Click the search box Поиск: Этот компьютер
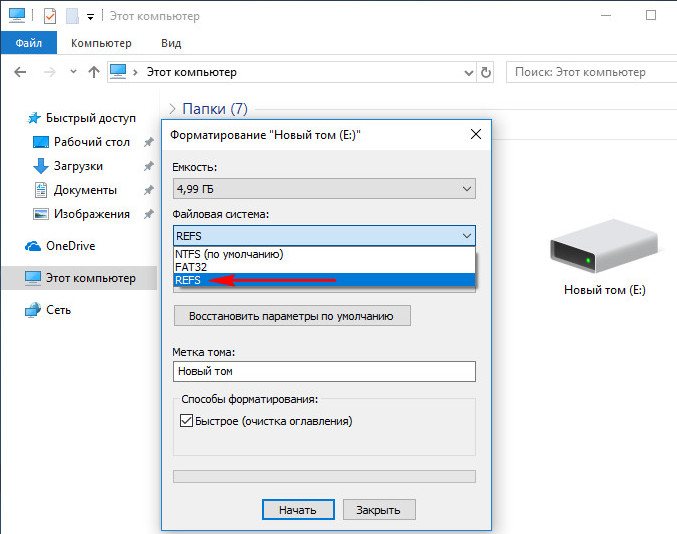The width and height of the screenshot is (677, 534). 588,72
